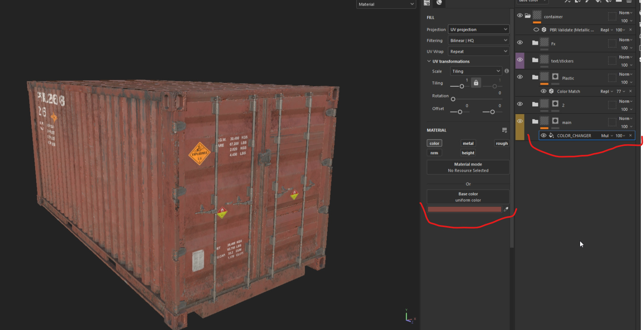Toggle Color Match effect visibility
This screenshot has height=330, width=644.
pyautogui.click(x=543, y=91)
